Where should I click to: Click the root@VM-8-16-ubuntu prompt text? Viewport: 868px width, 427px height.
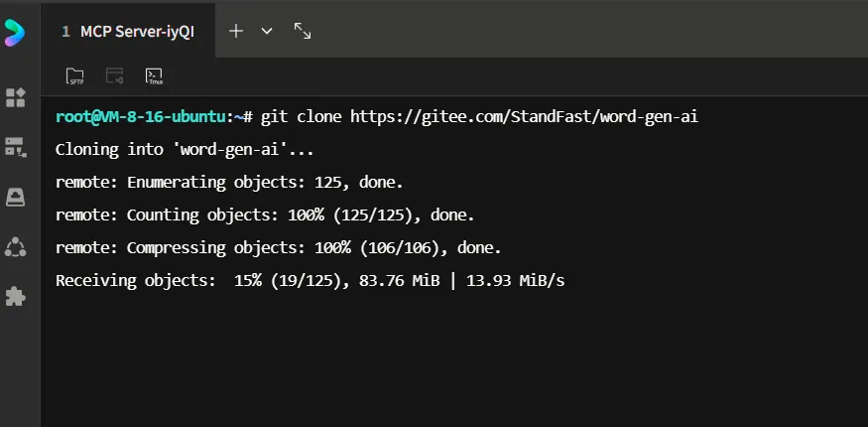click(x=140, y=117)
